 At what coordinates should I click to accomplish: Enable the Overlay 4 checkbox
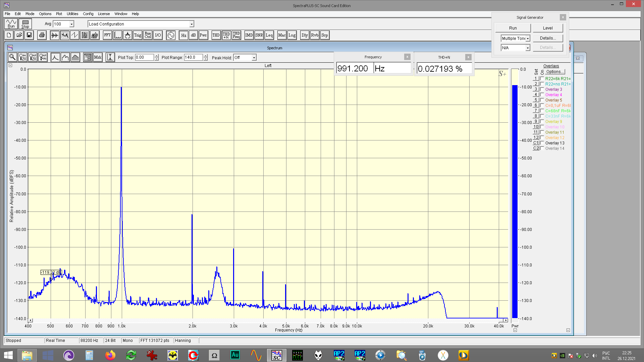(542, 95)
